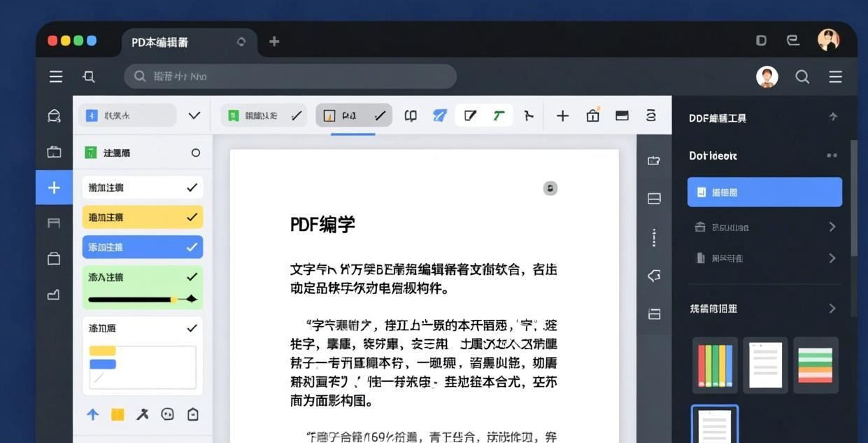Pick the blue bar swatch in the bottom card

pyautogui.click(x=103, y=364)
